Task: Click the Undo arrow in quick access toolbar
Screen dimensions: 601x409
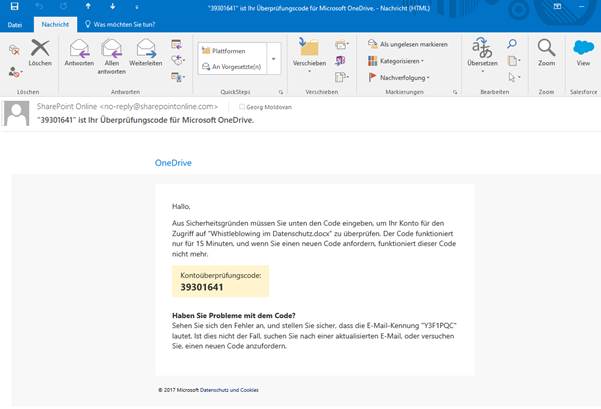Action: point(38,6)
